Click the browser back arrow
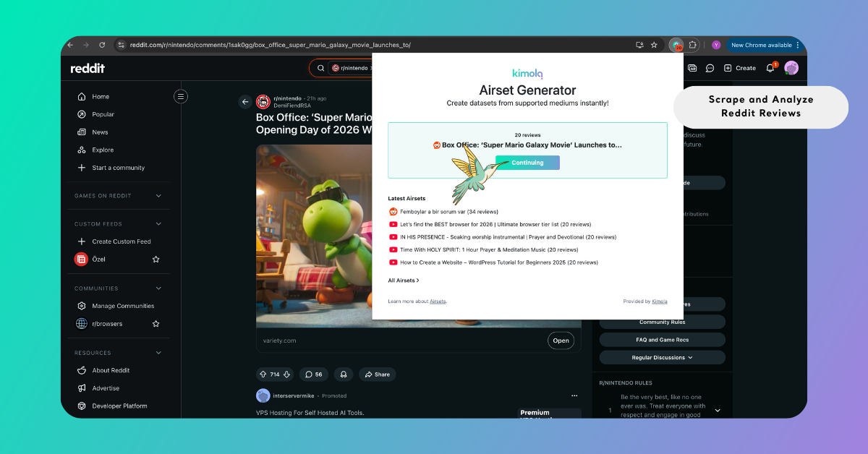Viewport: 868px width, 454px height. pyautogui.click(x=70, y=45)
